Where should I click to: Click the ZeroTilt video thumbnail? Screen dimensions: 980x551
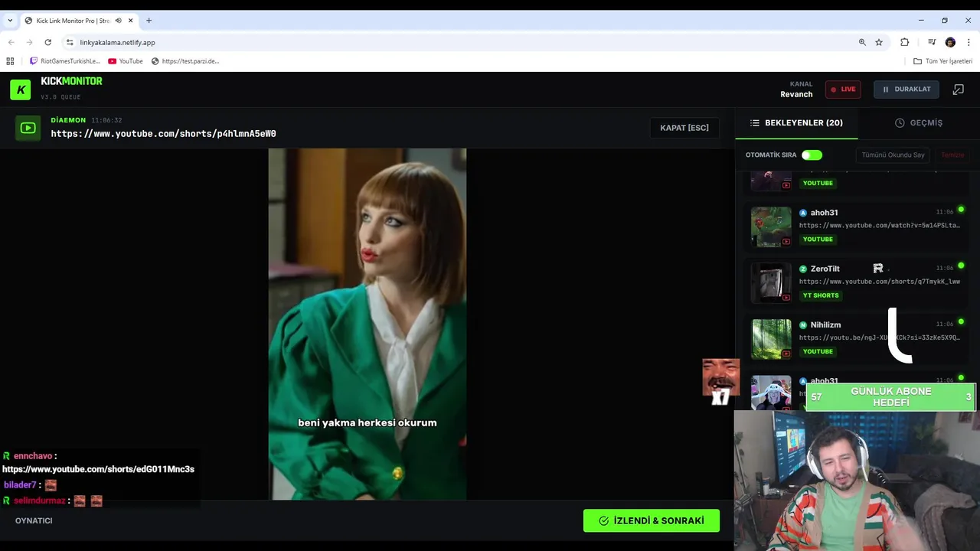(771, 282)
